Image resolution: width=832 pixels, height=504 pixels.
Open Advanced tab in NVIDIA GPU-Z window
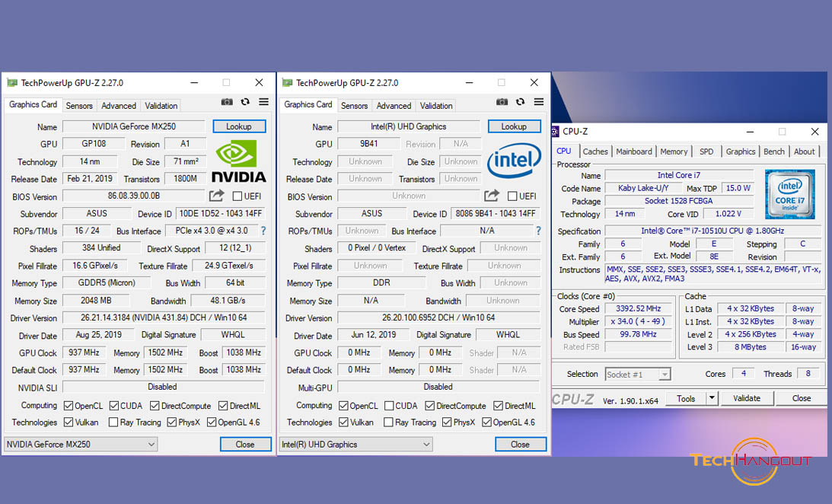coord(119,106)
